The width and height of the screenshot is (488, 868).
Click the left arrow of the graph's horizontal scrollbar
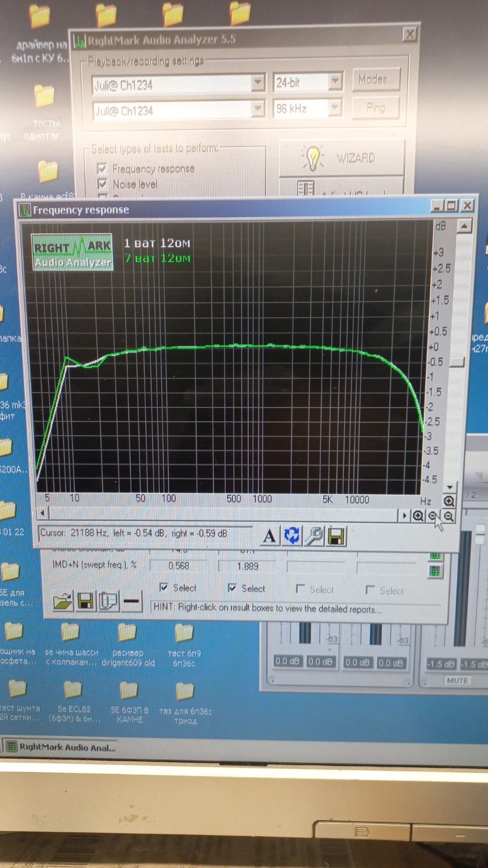tap(42, 513)
